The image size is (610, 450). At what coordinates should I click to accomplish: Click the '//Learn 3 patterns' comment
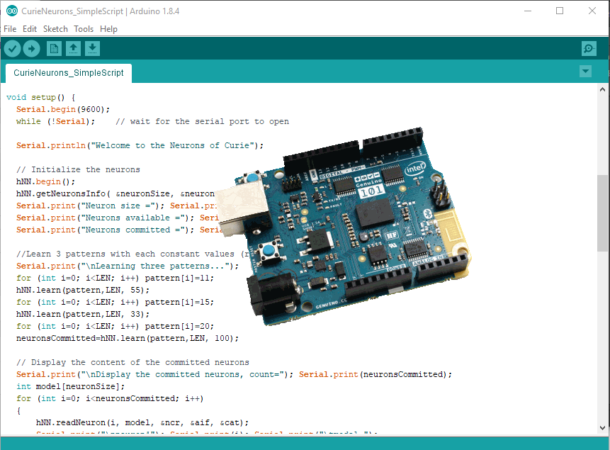133,254
